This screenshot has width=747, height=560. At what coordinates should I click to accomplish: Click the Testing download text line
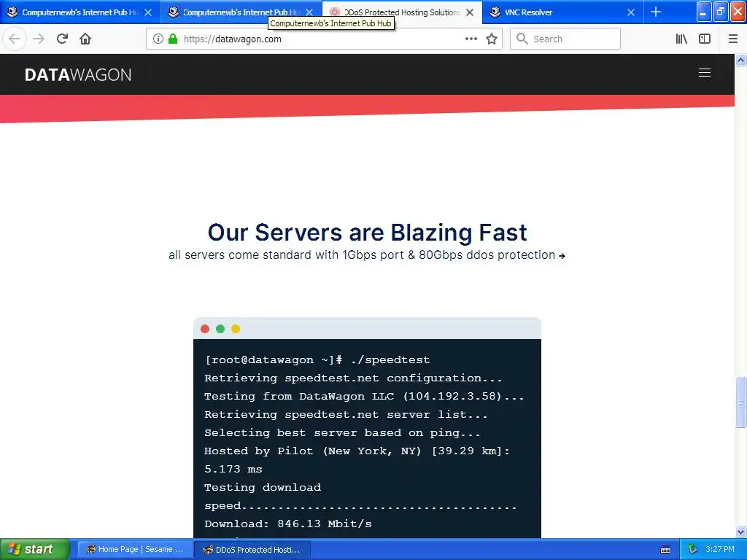(263, 488)
